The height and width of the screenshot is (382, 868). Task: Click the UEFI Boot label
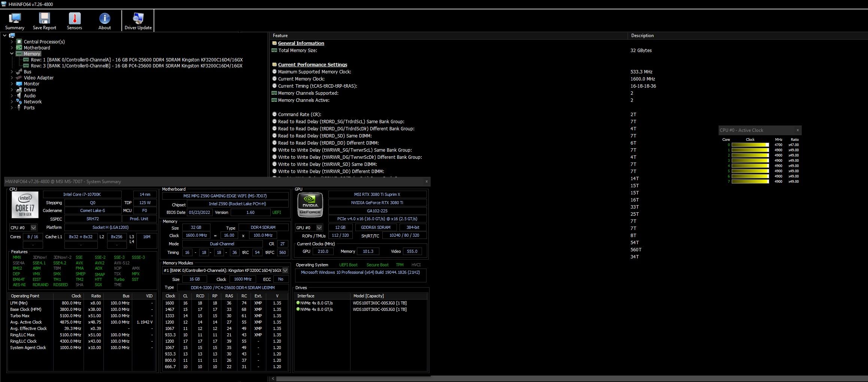(x=348, y=265)
